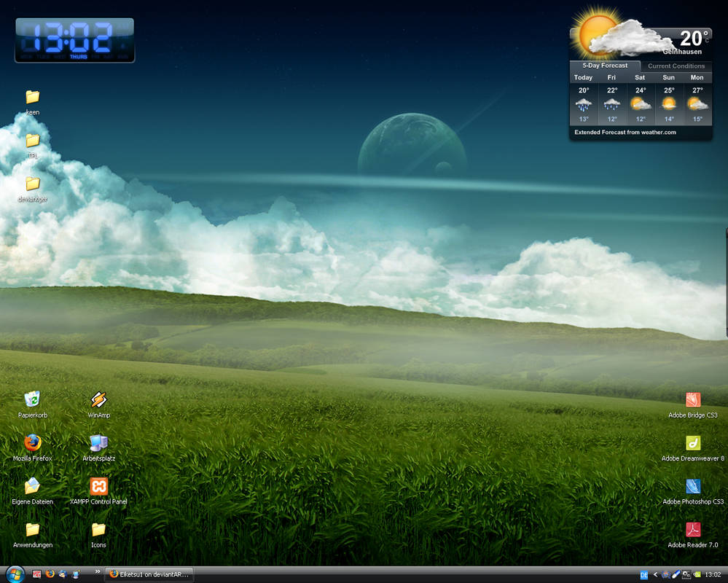Switch to Eiketsu1 on deviantART taskbar window
Image resolution: width=728 pixels, height=583 pixels.
coord(149,574)
